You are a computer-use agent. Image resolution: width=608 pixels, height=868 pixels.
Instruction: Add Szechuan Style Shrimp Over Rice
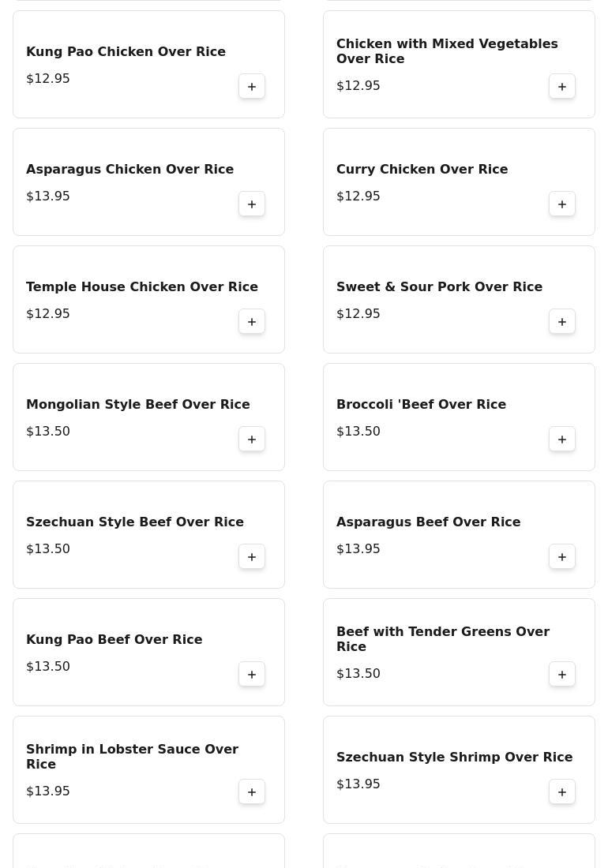562,792
